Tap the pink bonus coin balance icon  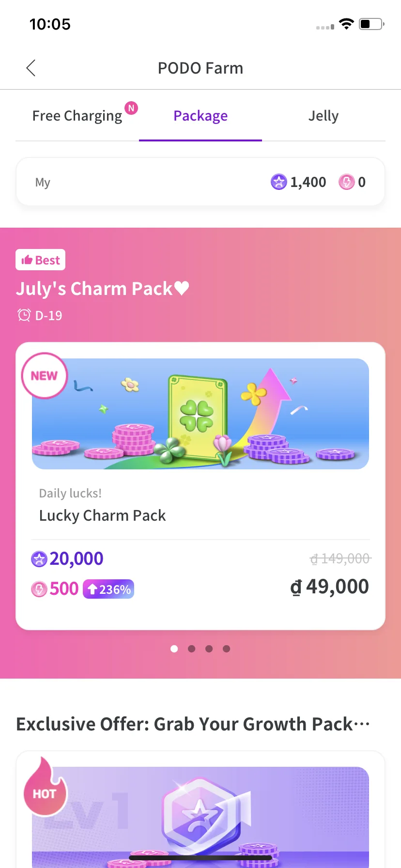tap(346, 182)
